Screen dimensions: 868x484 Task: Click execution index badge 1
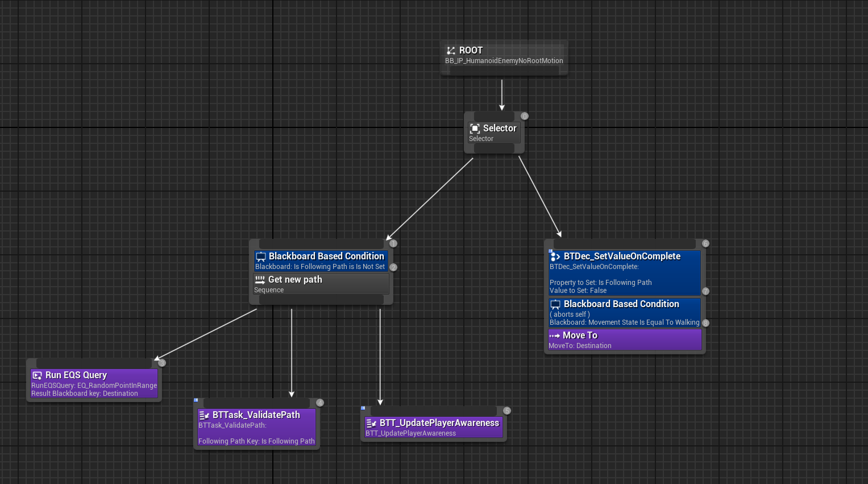pyautogui.click(x=393, y=243)
